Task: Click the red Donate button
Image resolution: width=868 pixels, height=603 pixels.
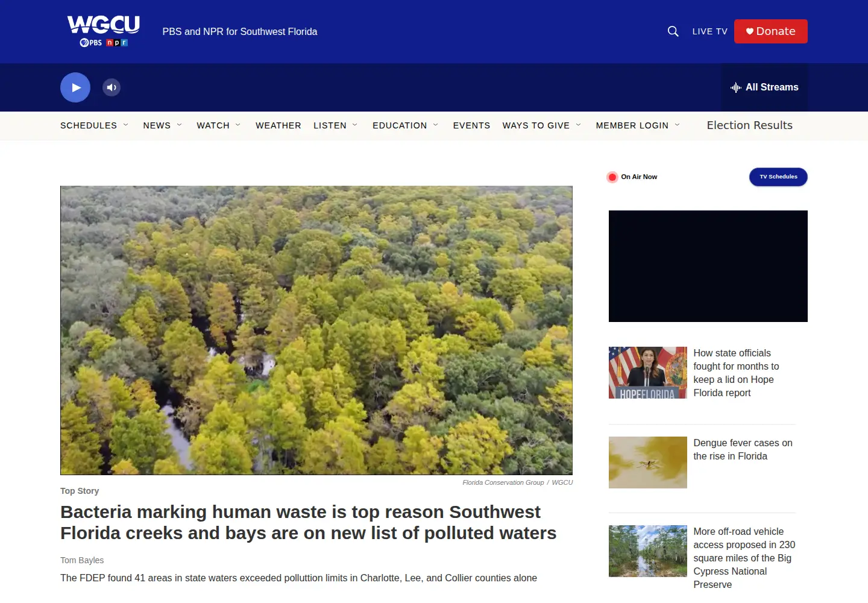Action: coord(771,31)
